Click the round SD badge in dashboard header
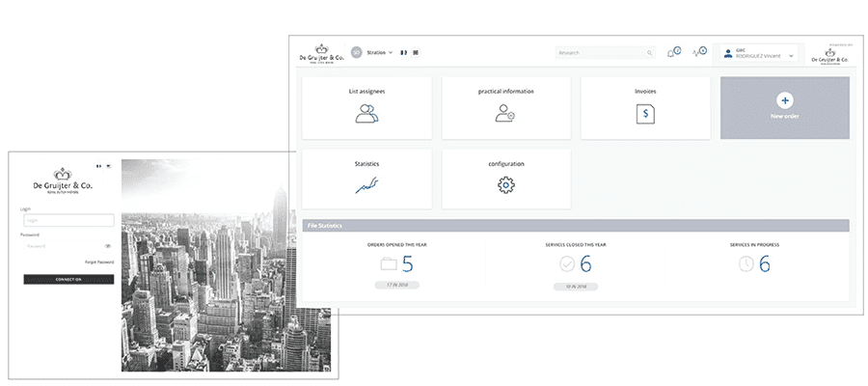868x386 pixels. click(x=357, y=53)
